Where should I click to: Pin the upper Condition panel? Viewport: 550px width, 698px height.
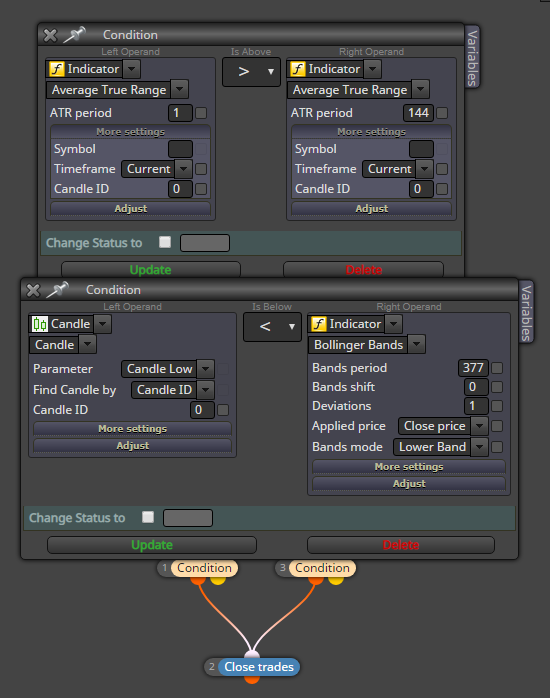pos(74,34)
